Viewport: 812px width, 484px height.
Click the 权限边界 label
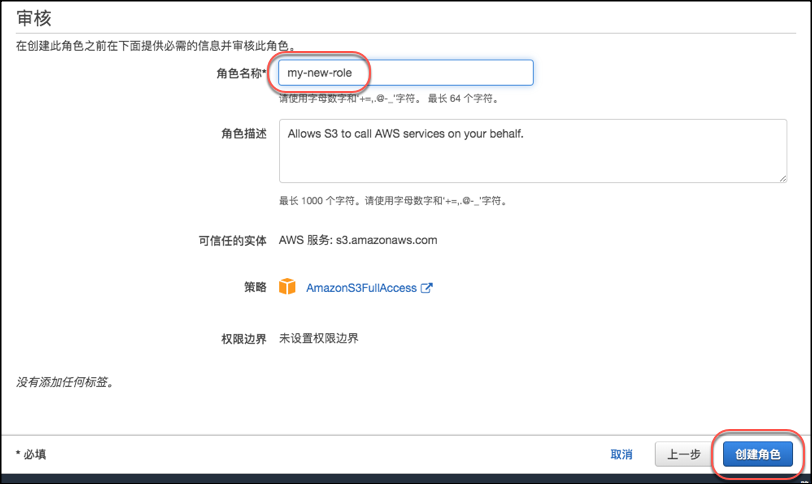pyautogui.click(x=243, y=338)
